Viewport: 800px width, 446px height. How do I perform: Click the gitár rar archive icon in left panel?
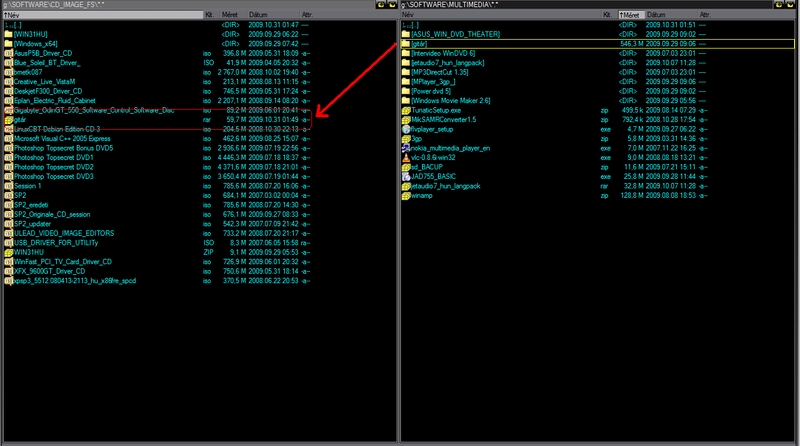8,120
